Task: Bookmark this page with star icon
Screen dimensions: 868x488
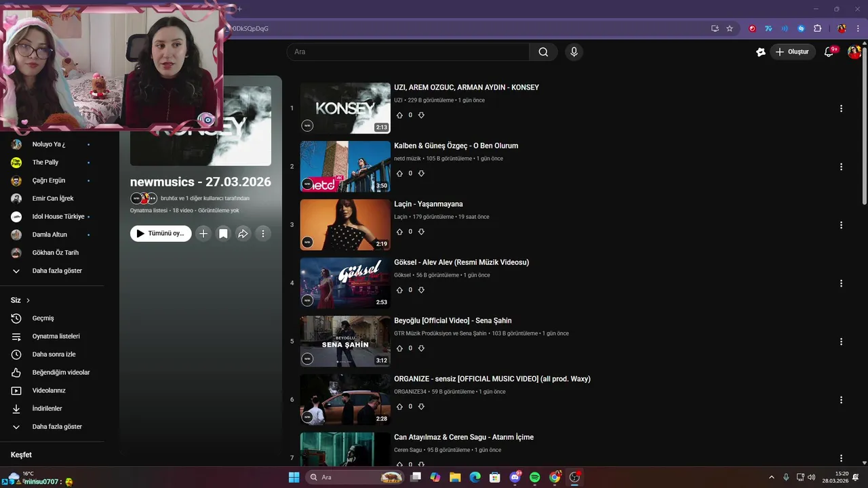Action: tap(730, 28)
